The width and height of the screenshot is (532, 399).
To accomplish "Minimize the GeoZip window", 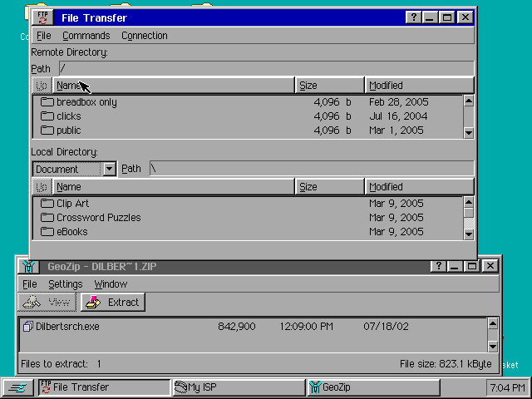I will click(x=455, y=266).
